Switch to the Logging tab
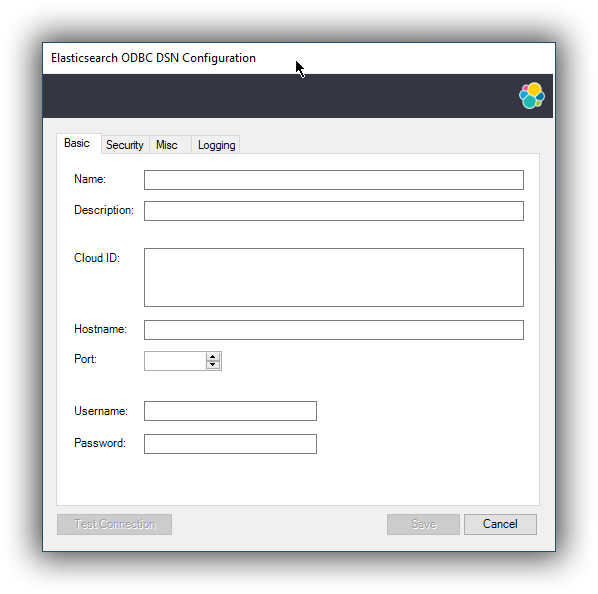 (x=215, y=145)
